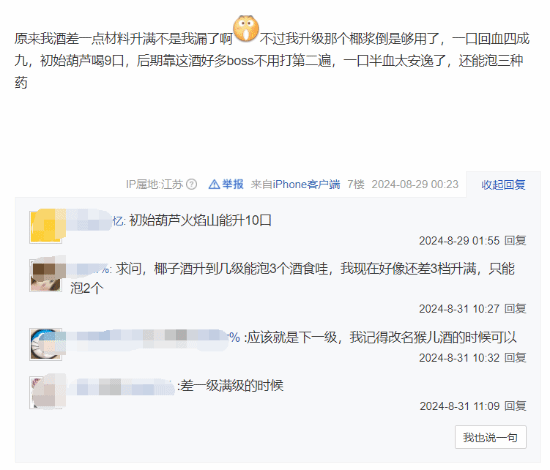Open the third commenter's blue circular avatar
550x470 pixels.
pos(46,344)
